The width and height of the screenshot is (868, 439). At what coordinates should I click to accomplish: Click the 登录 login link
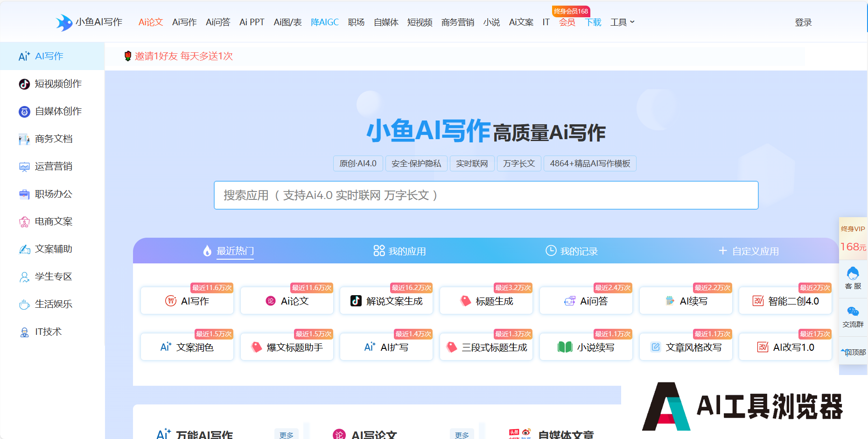click(x=803, y=22)
